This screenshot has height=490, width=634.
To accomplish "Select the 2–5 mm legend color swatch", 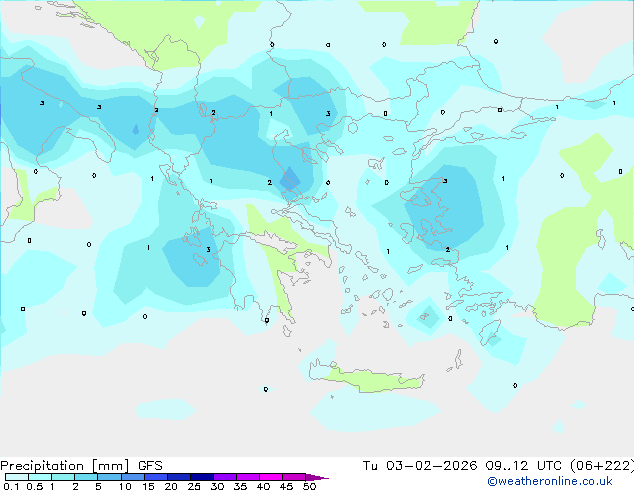I will [86, 477].
